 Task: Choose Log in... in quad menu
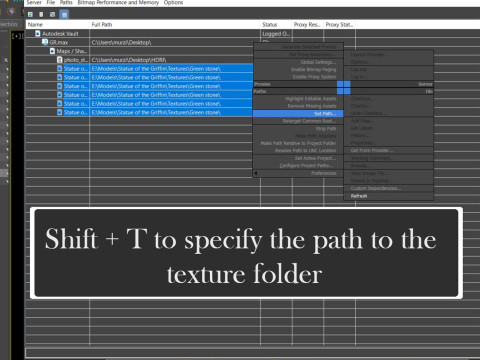(358, 77)
